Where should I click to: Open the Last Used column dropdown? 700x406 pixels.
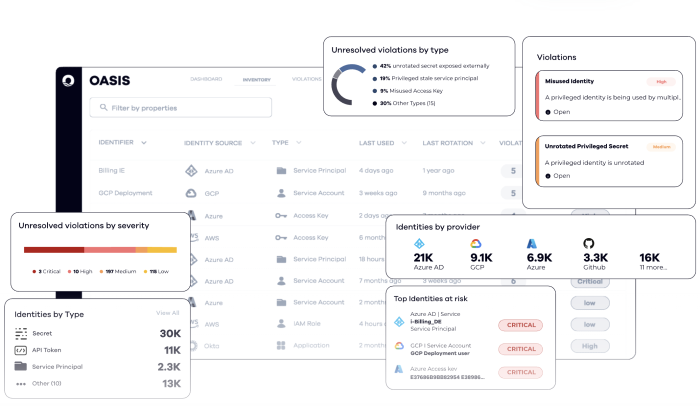(x=402, y=143)
